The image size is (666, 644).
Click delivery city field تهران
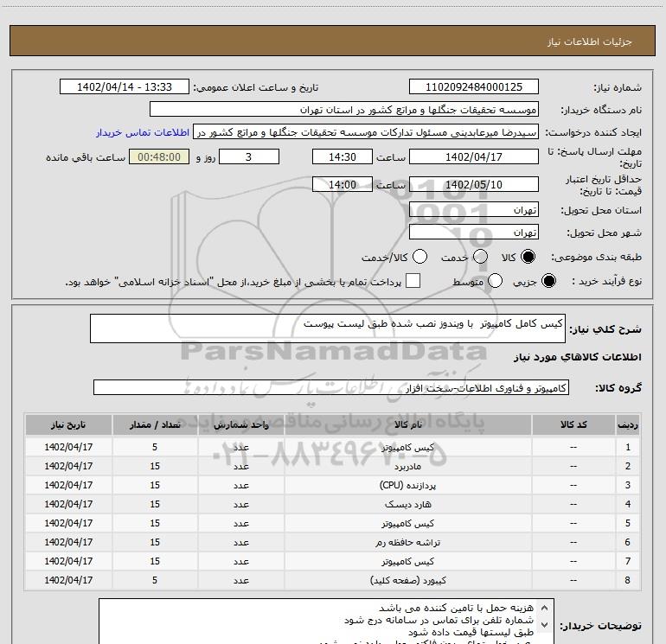tap(474, 233)
